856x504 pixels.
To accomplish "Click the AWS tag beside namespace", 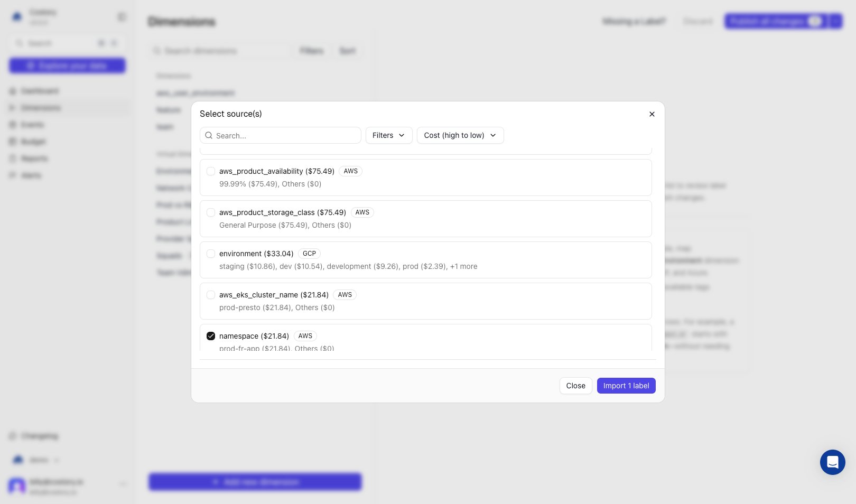I will (x=305, y=336).
